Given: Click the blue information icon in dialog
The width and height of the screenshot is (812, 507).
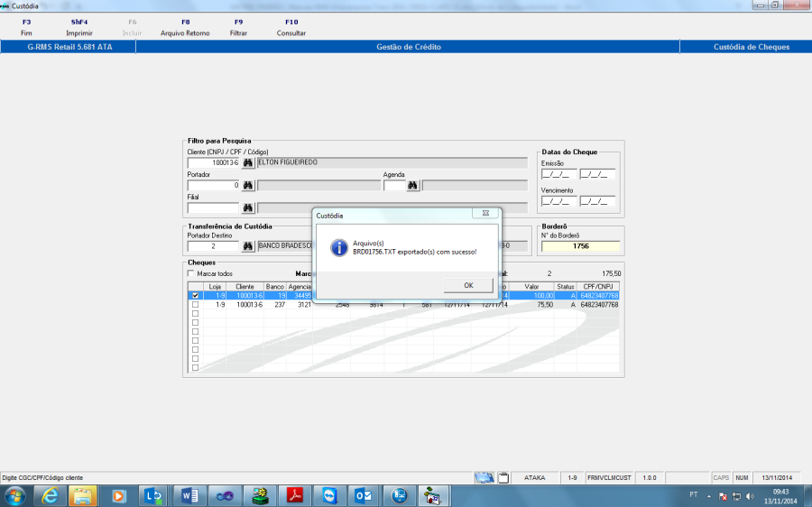Looking at the screenshot, I should coord(339,247).
